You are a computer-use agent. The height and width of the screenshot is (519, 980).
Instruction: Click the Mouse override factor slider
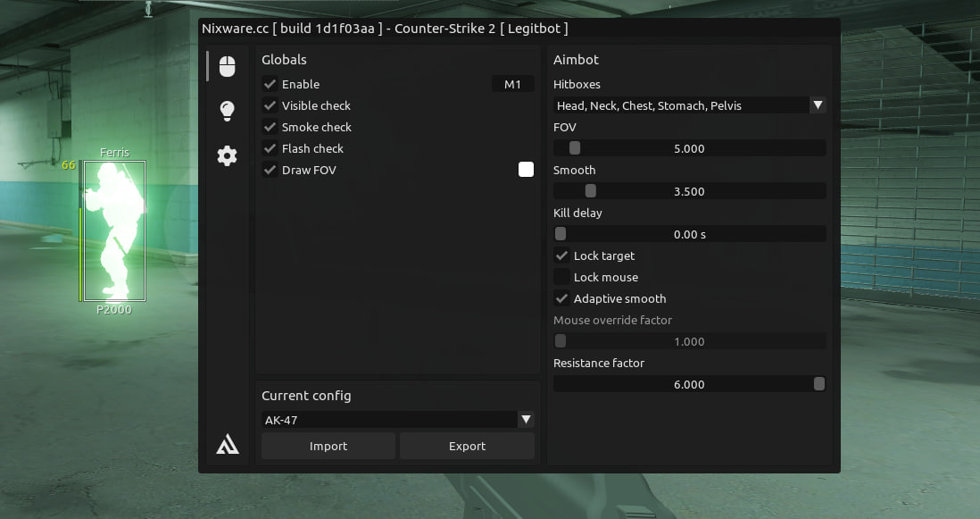pos(689,341)
